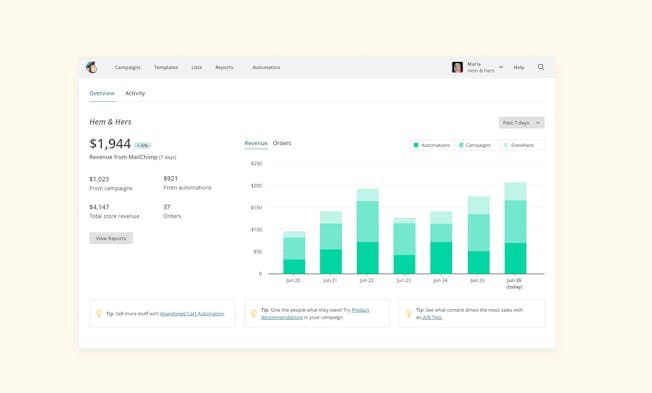Switch to the Activity tab
The image size is (652, 393).
tap(135, 93)
